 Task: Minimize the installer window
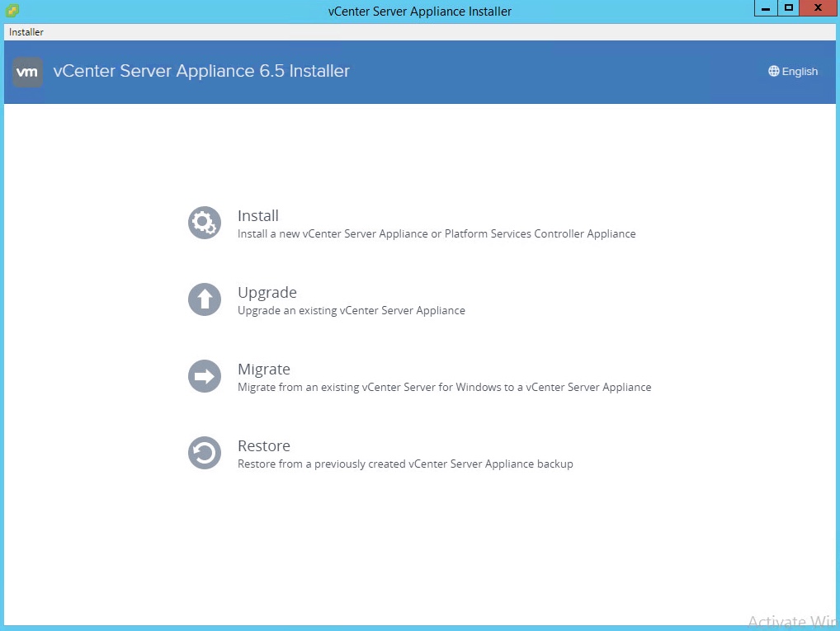(x=766, y=8)
